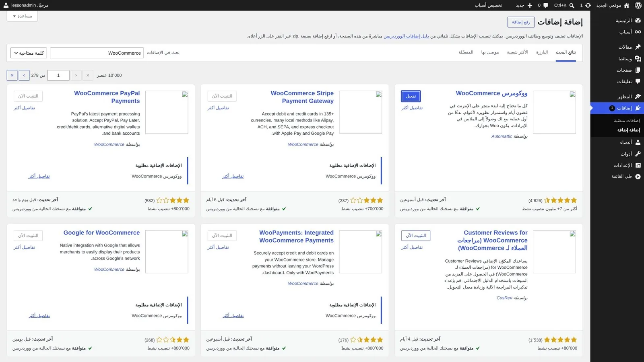Open تفاصيل أكثر for WooPayments
This screenshot has width=644, height=362.
pyautogui.click(x=218, y=247)
